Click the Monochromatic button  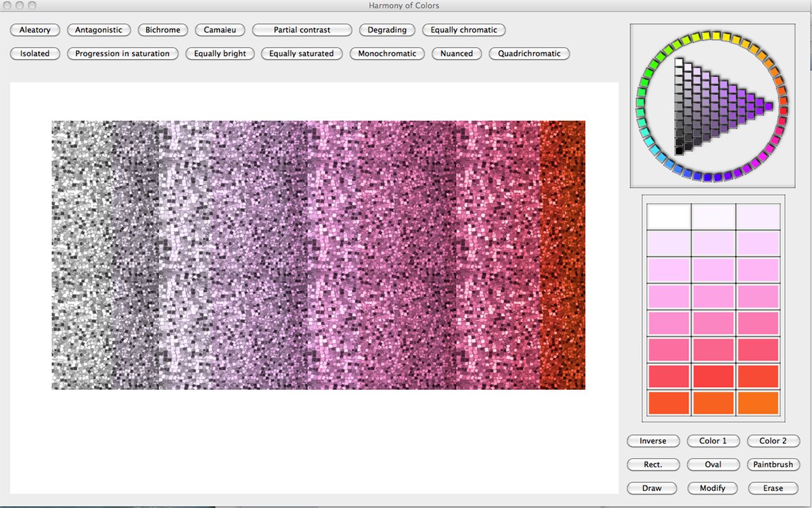pyautogui.click(x=387, y=54)
